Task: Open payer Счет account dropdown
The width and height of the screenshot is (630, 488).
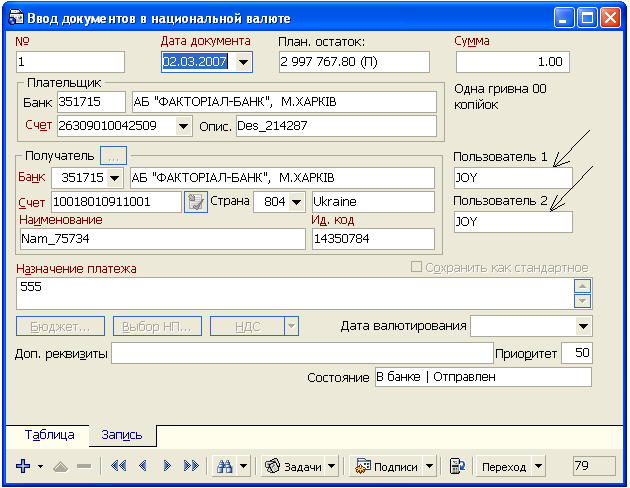Action: (x=183, y=126)
